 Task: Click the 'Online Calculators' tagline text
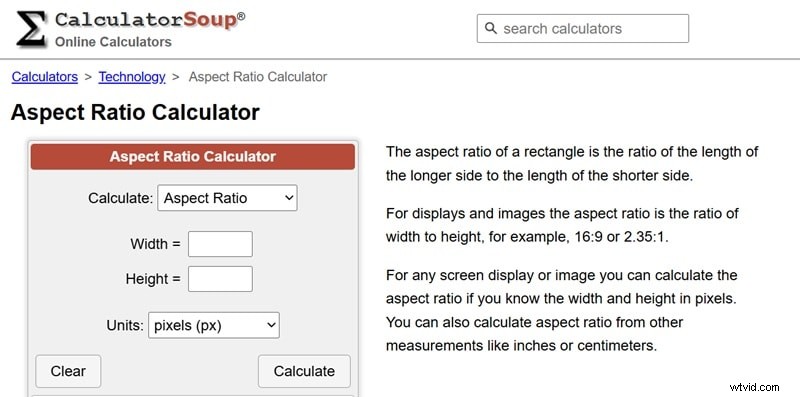(113, 42)
